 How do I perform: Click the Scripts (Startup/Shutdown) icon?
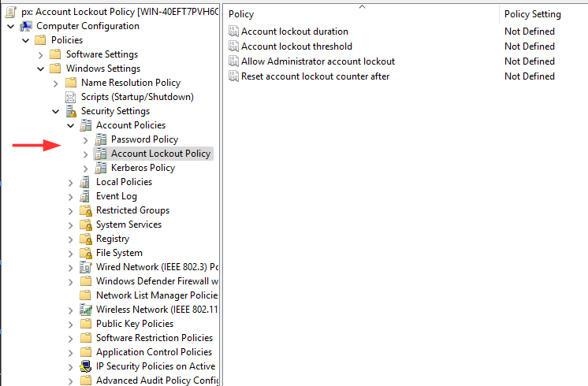coord(71,97)
